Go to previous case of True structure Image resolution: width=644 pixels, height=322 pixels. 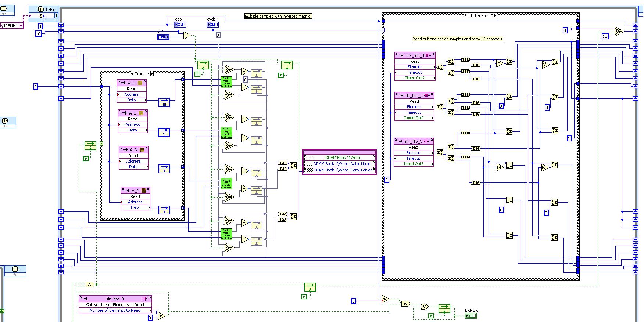point(133,74)
